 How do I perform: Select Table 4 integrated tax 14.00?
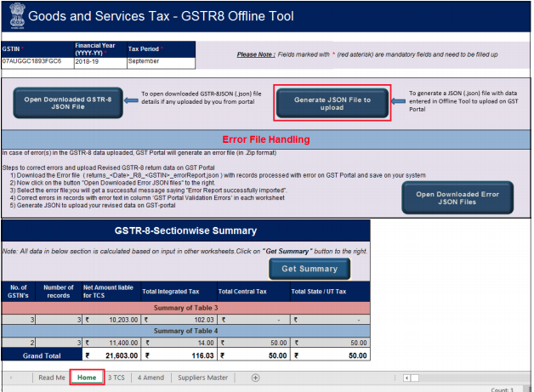click(x=179, y=343)
